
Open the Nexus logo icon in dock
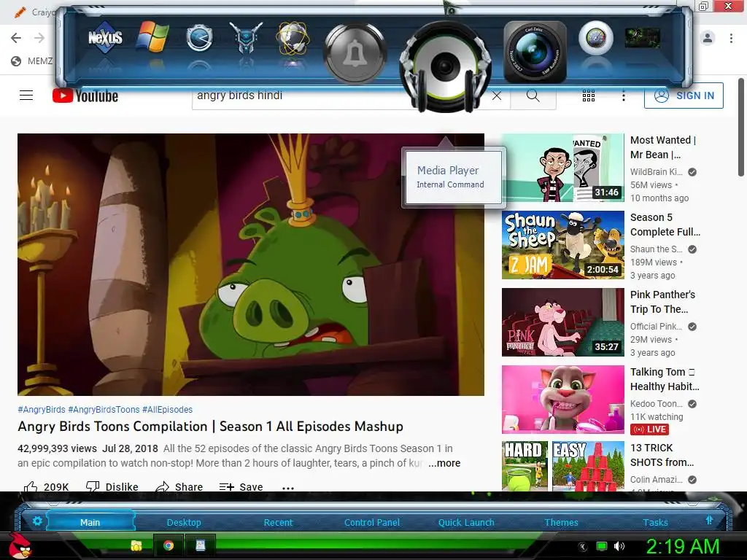click(x=105, y=37)
